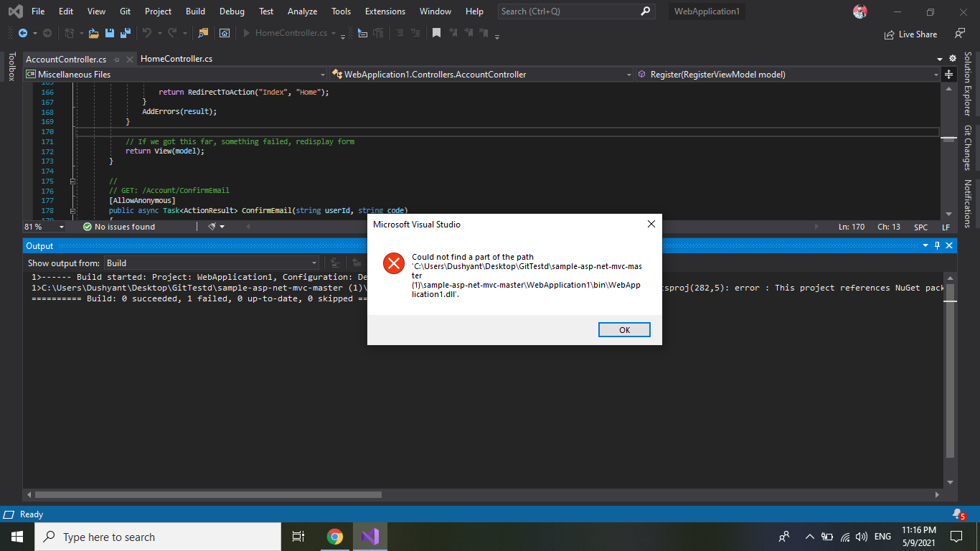Click OK in the error dialog
980x551 pixels.
(x=624, y=329)
